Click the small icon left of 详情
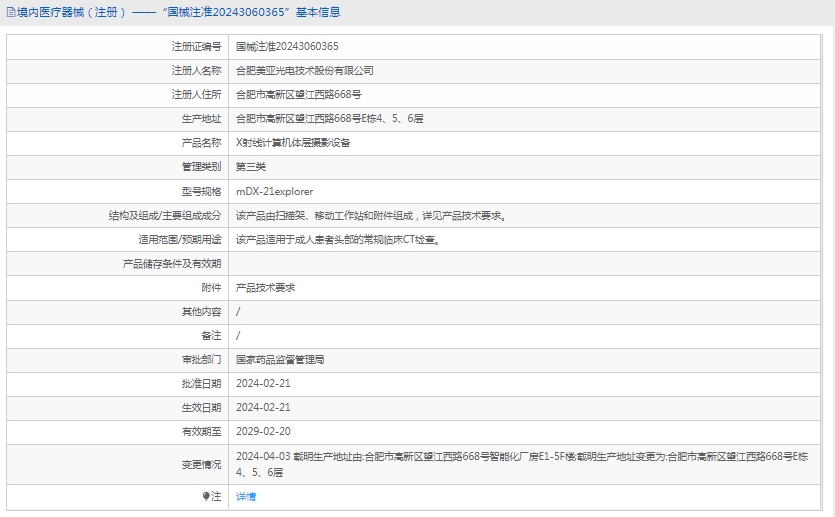 pos(206,496)
